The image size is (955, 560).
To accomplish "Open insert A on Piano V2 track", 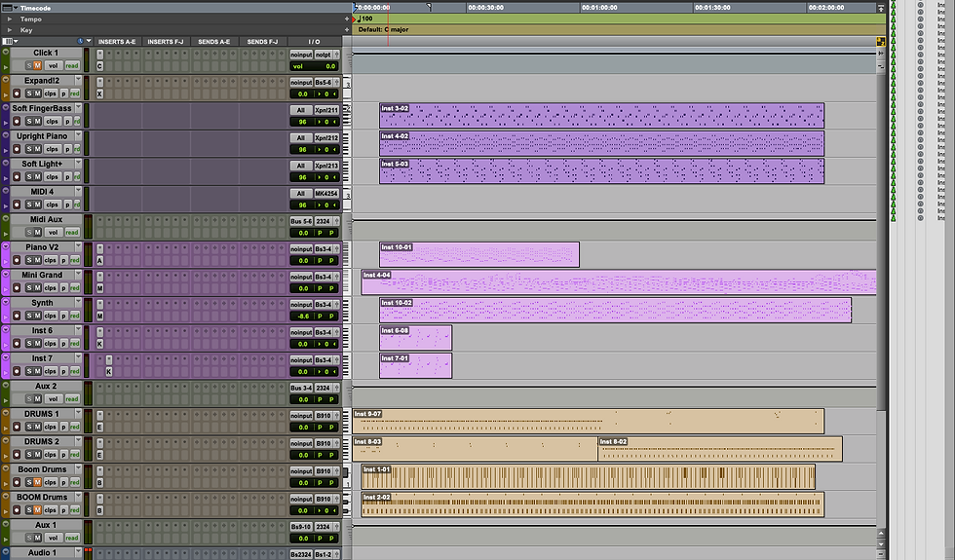I will tap(99, 261).
